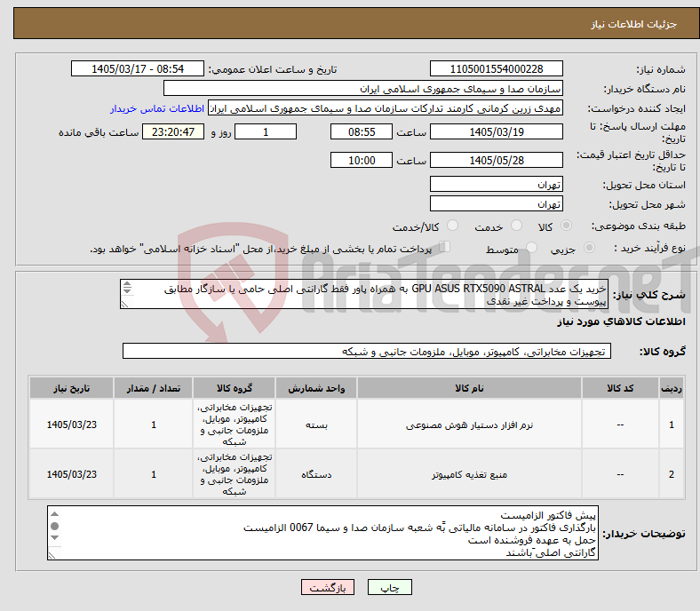This screenshot has height=611, width=700.
Task: Click the announcement date field 1405/03/17 - 08:54
Action: [138, 68]
